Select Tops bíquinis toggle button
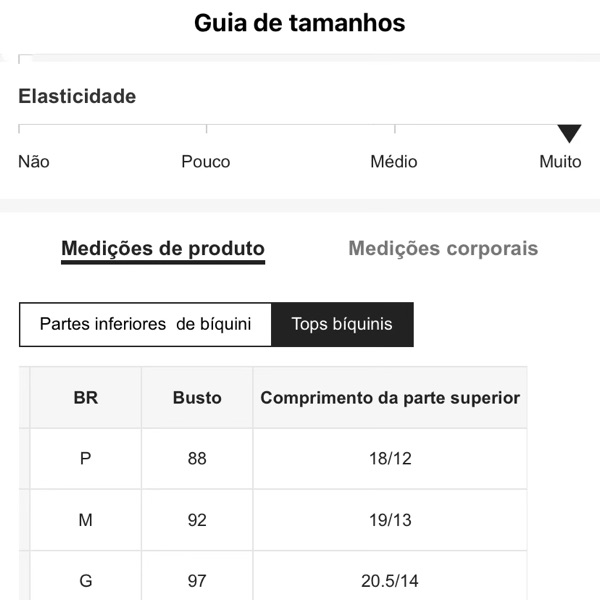Viewport: 600px width, 600px height. pos(342,324)
